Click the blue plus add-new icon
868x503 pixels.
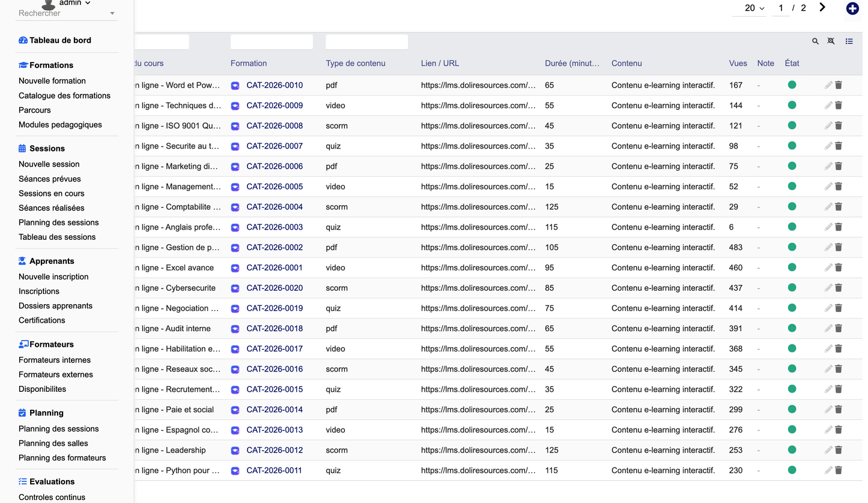tap(852, 8)
